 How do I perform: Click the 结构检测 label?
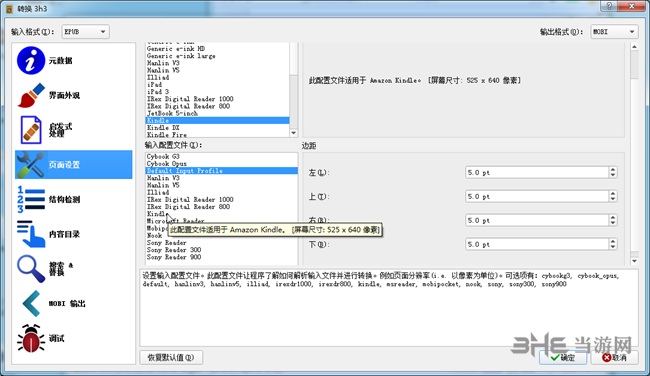pos(64,199)
